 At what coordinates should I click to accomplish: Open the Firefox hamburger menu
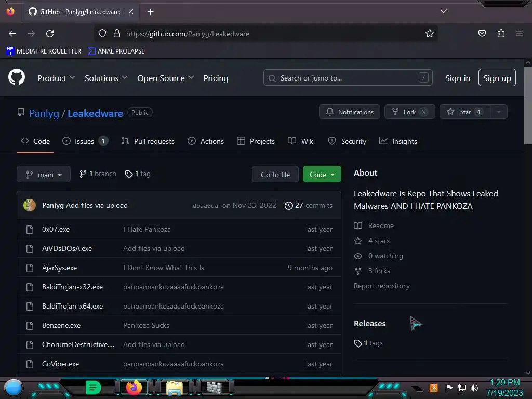520,33
